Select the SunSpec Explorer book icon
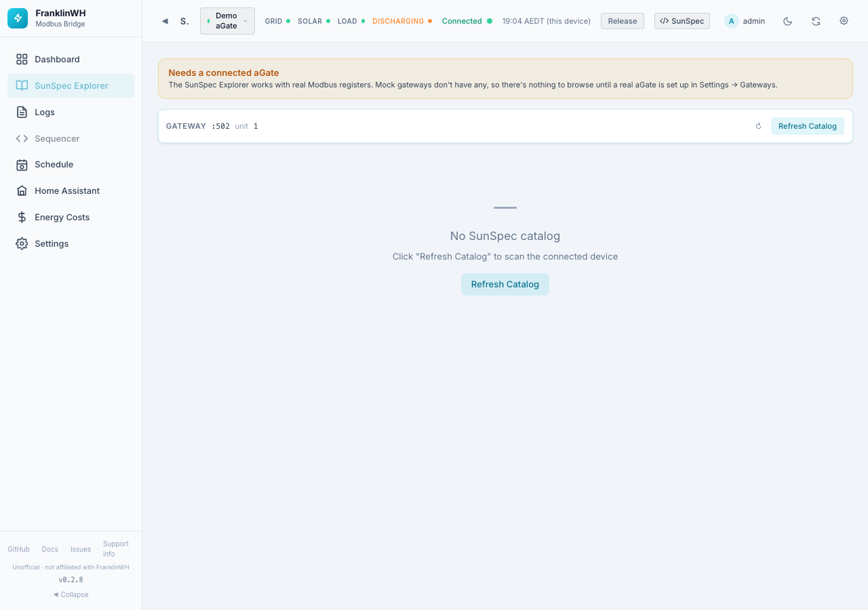This screenshot has height=610, width=868. click(22, 86)
